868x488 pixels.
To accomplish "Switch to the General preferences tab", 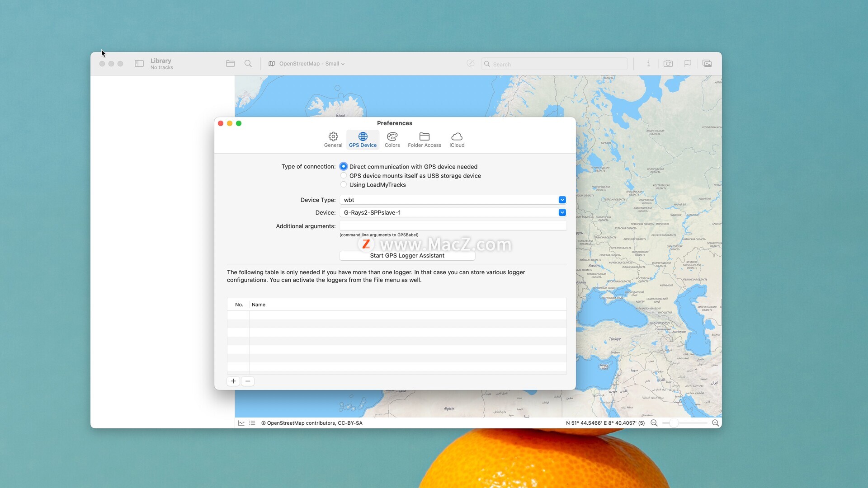I will (x=333, y=140).
